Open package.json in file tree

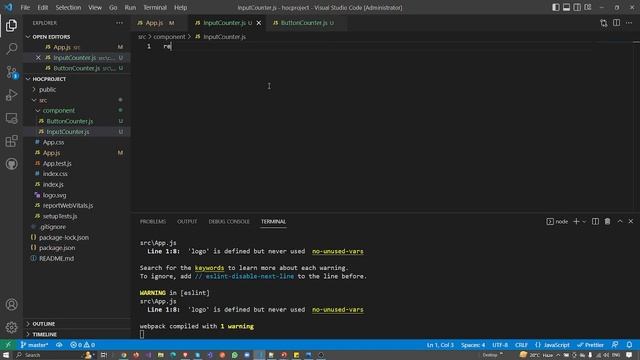pyautogui.click(x=77, y=248)
